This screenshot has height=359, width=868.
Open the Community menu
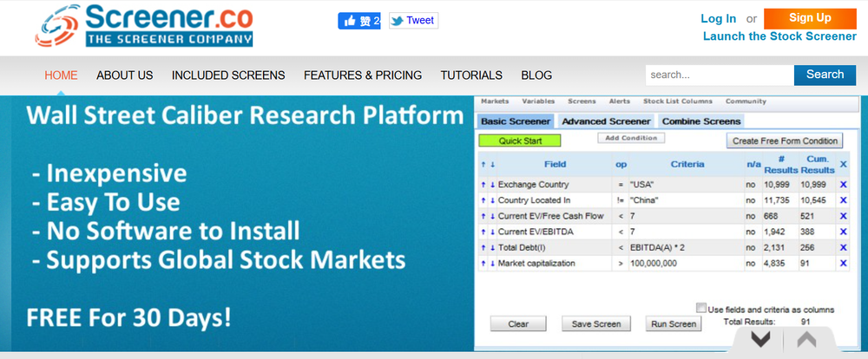pyautogui.click(x=746, y=101)
